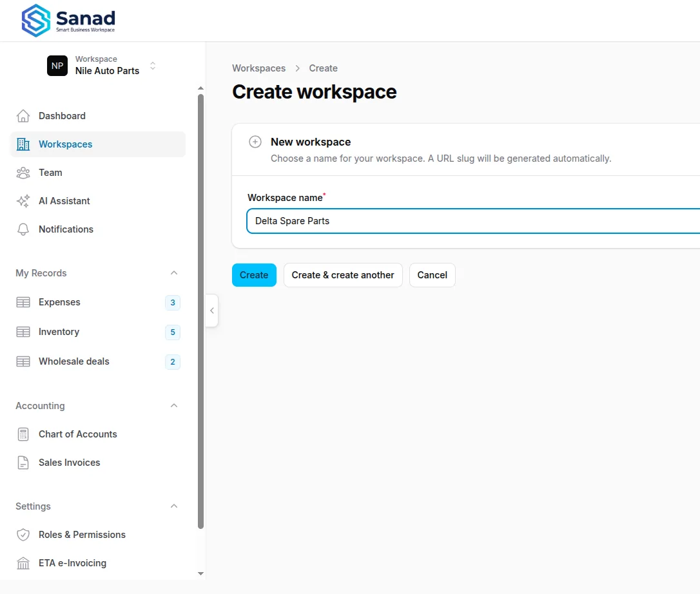
Task: Click the Settings section label
Action: pos(33,506)
